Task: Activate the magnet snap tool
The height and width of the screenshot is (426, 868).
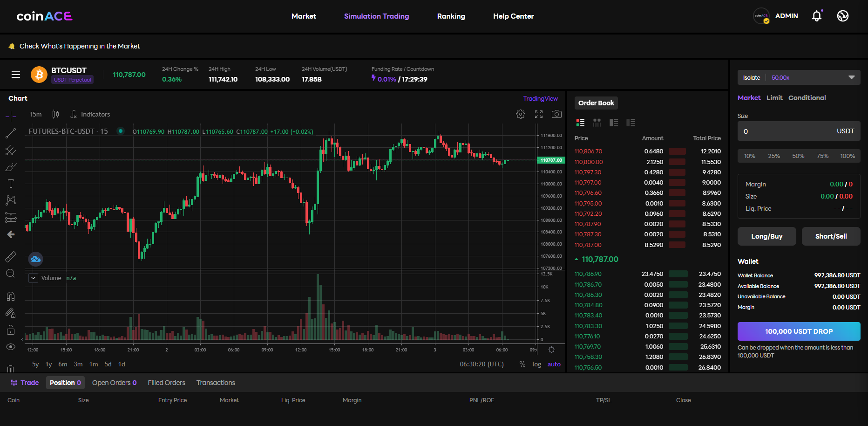Action: pos(11,296)
